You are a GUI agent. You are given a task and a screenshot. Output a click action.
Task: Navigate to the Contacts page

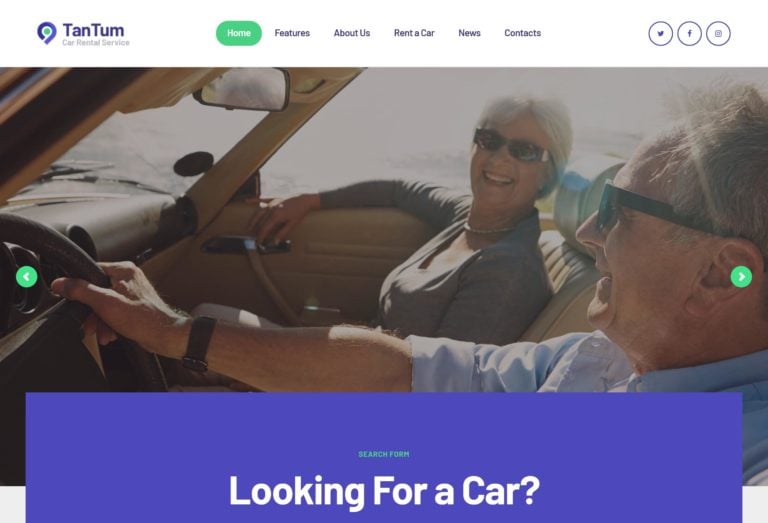click(x=522, y=33)
